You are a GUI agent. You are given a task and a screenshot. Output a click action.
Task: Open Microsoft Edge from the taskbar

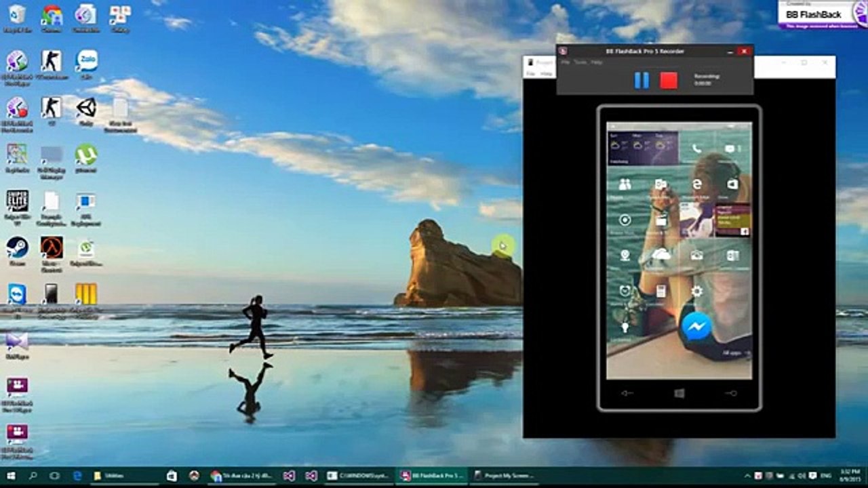pos(77,476)
